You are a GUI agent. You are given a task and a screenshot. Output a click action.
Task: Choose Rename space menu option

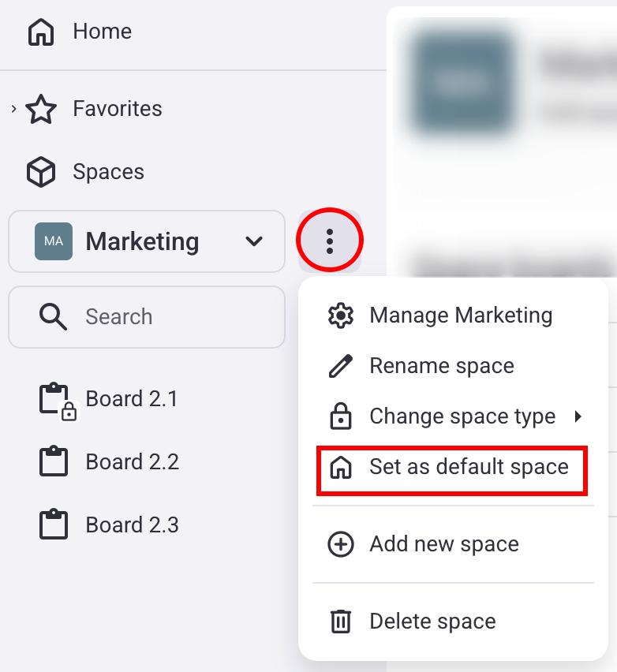point(441,366)
